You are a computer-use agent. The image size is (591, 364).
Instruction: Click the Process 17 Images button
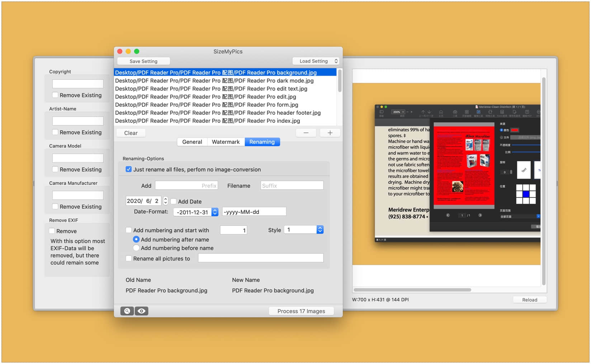(301, 311)
